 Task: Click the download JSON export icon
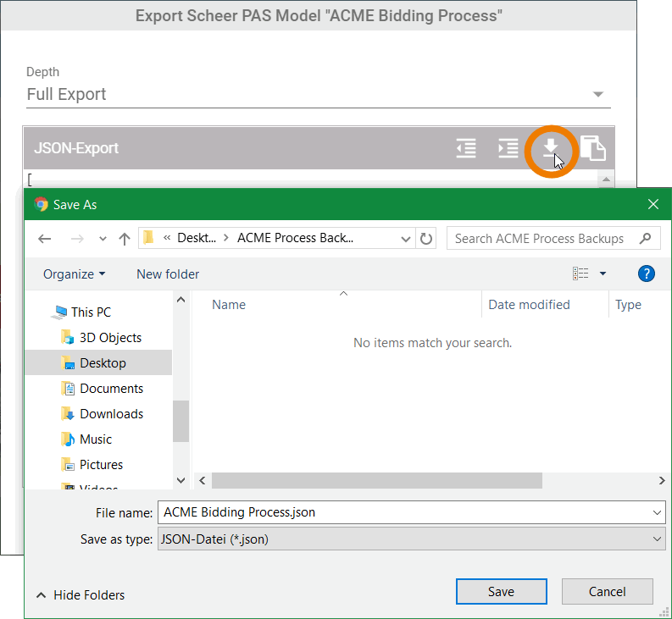coord(551,148)
